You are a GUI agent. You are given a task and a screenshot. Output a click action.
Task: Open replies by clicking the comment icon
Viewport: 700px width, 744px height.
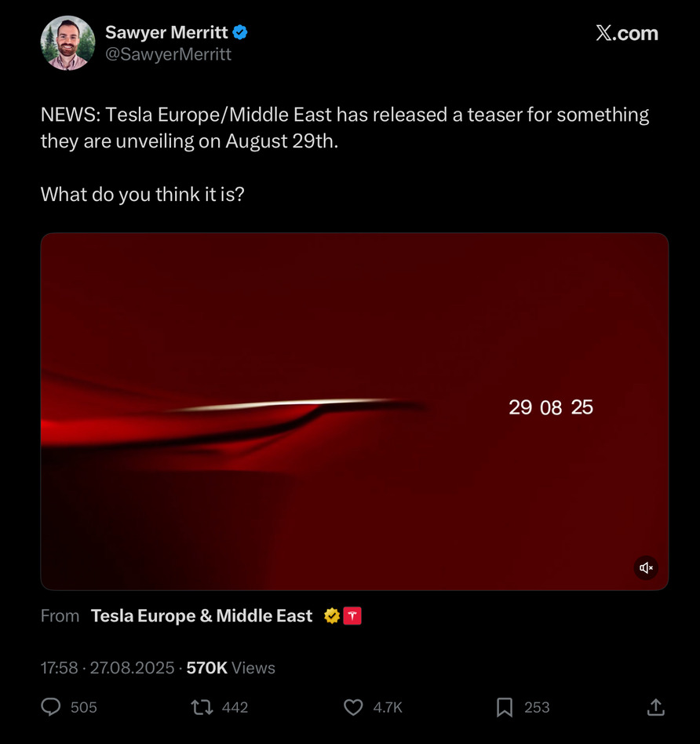[x=50, y=707]
